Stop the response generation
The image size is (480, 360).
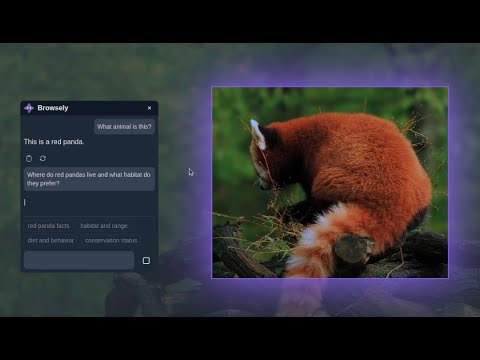coord(146,260)
